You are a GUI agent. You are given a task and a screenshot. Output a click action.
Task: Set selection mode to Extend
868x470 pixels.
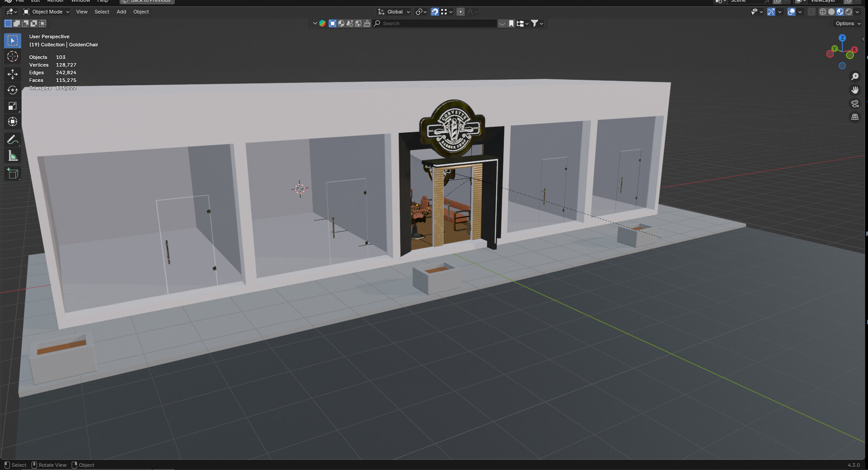point(17,23)
